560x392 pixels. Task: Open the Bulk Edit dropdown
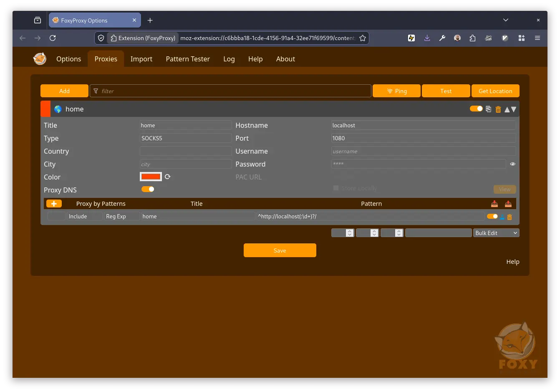coord(496,233)
